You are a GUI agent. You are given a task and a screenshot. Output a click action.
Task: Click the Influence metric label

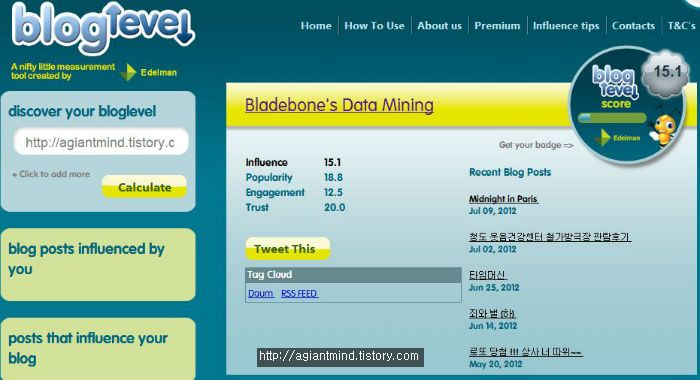click(x=267, y=162)
